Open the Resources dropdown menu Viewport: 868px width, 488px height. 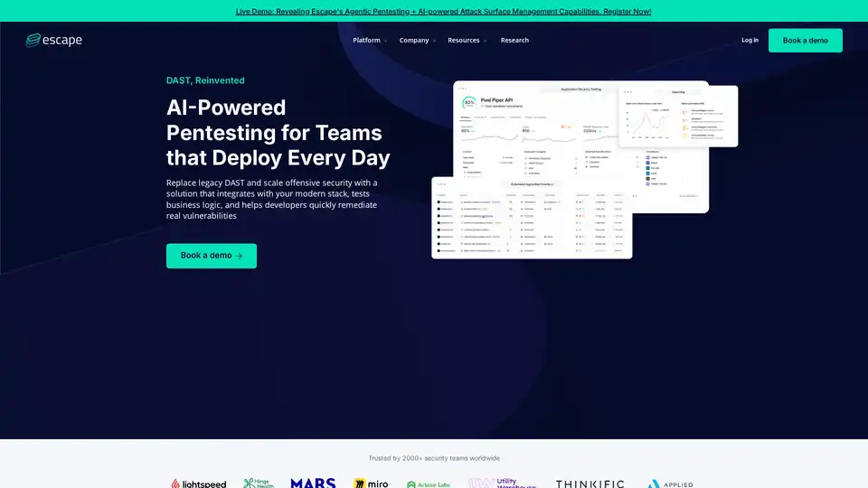click(467, 41)
